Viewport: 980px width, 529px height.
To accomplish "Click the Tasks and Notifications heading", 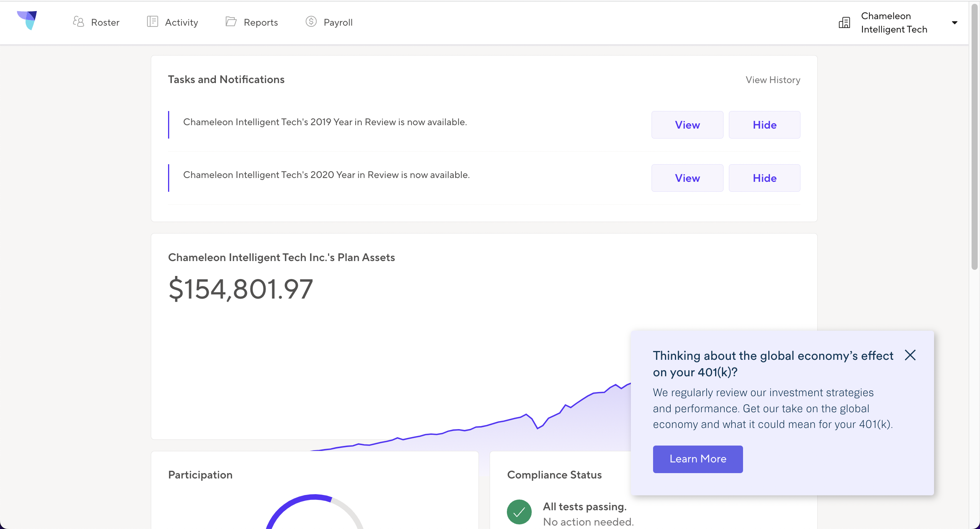I will click(x=226, y=79).
